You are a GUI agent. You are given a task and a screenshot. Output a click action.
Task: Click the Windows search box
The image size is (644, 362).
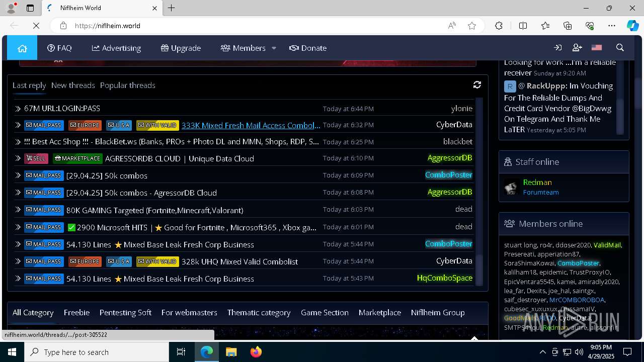pos(97,352)
